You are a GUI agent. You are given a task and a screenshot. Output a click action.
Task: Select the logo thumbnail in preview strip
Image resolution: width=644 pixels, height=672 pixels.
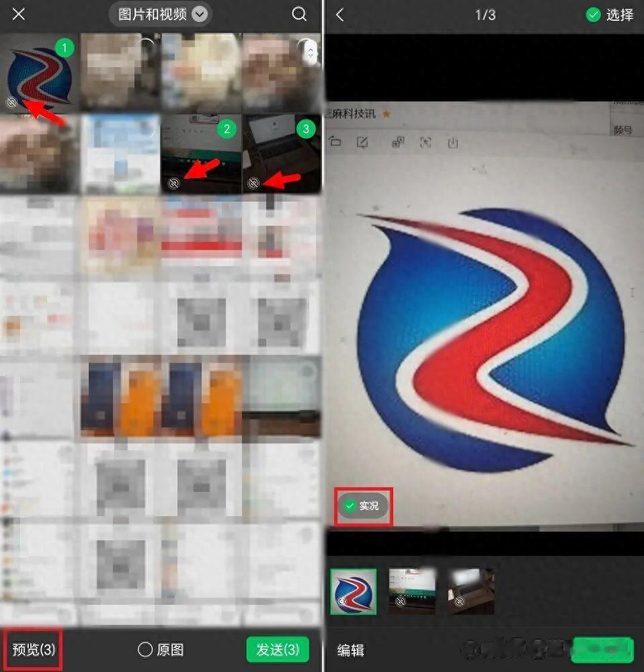354,591
